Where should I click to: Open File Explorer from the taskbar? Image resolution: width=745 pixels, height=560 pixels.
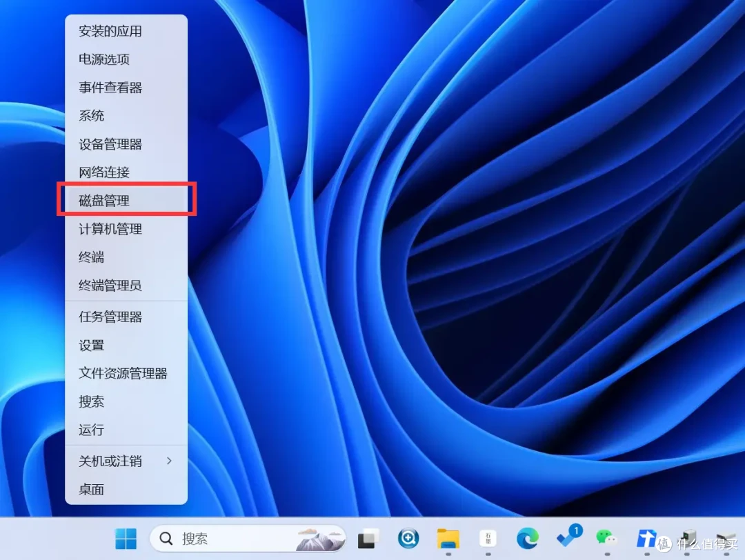448,539
